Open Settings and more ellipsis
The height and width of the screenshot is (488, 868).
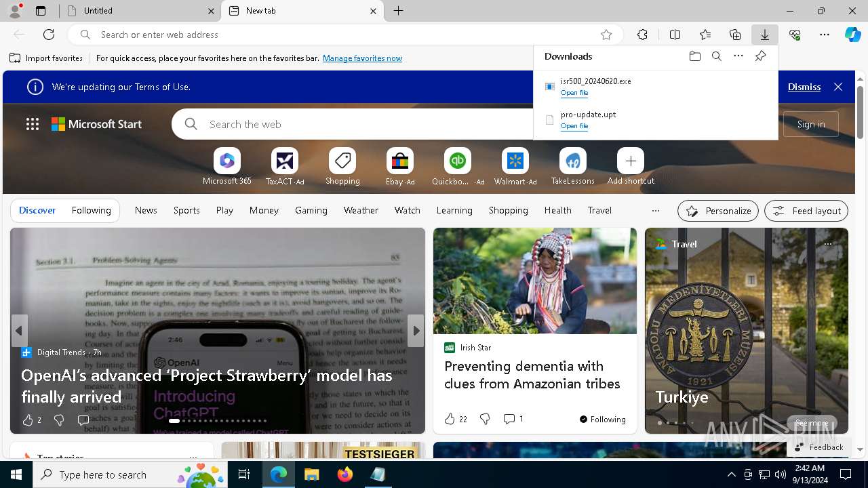click(x=825, y=35)
